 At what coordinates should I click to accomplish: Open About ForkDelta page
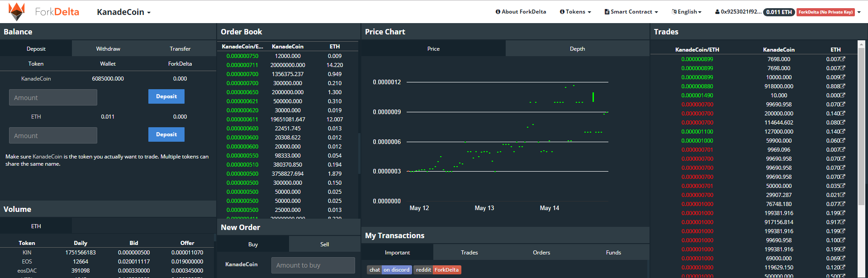pos(521,12)
